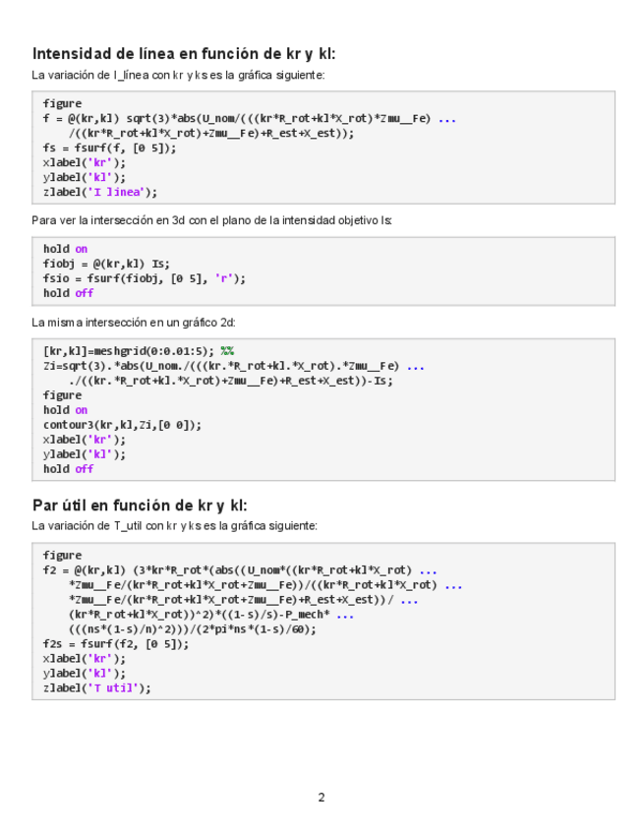Image resolution: width=644 pixels, height=834 pixels.
Task: Select the "fiobj = @(kr,kl) Is;" line
Action: [106, 264]
